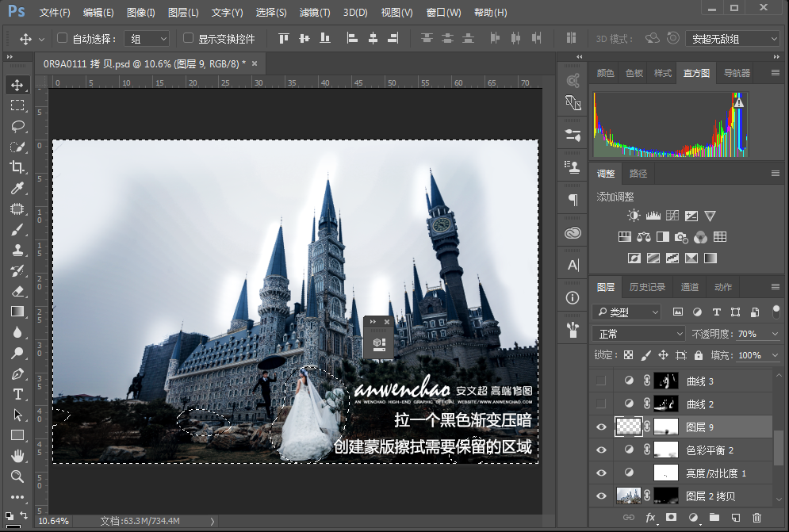Show the 曲线 3 layer
This screenshot has height=532, width=789.
pyautogui.click(x=601, y=381)
